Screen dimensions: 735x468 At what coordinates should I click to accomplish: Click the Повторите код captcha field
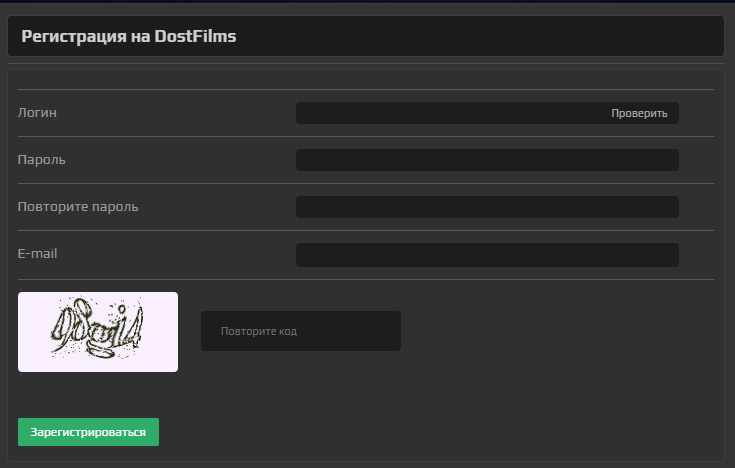301,331
